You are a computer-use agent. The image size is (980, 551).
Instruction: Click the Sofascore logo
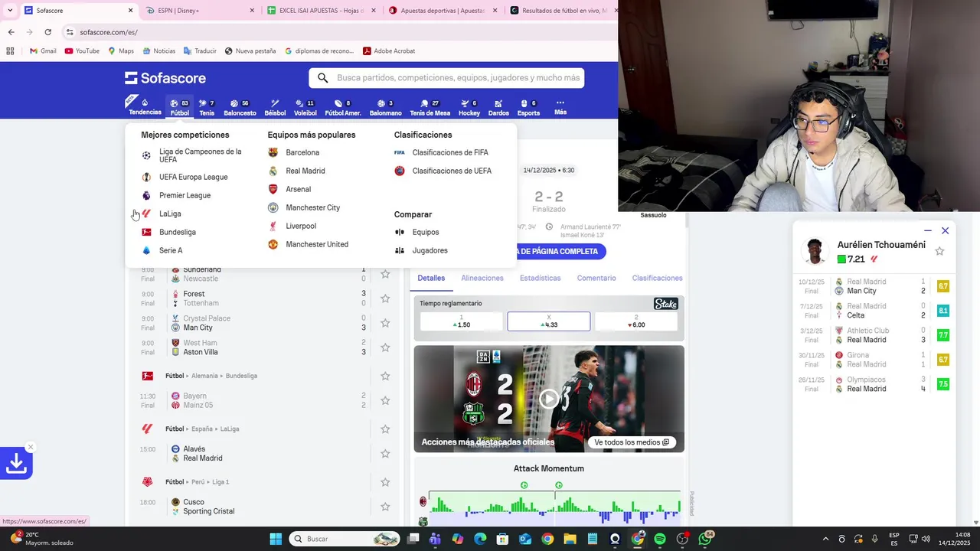tap(165, 78)
